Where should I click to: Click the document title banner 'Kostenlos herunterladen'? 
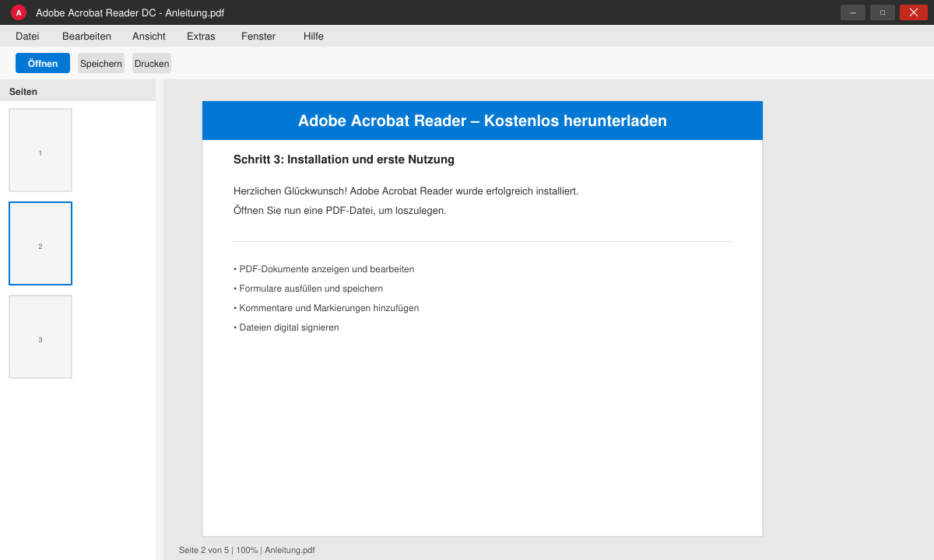click(483, 121)
